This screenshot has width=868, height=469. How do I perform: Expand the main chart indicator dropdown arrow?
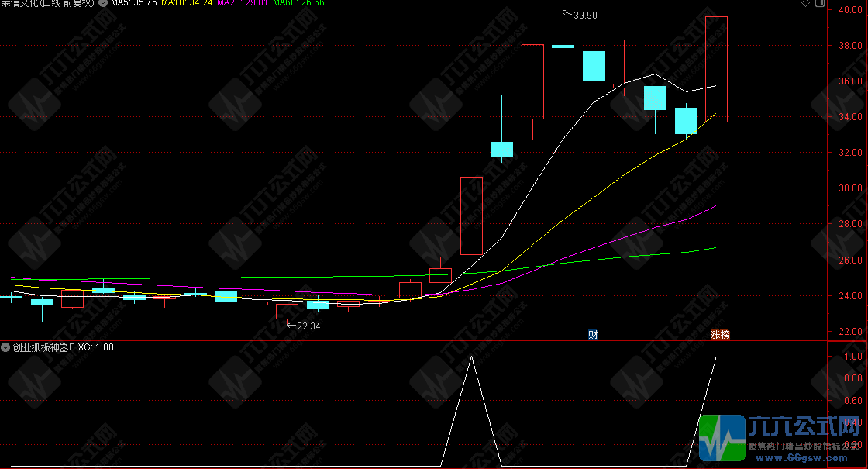coord(103,3)
